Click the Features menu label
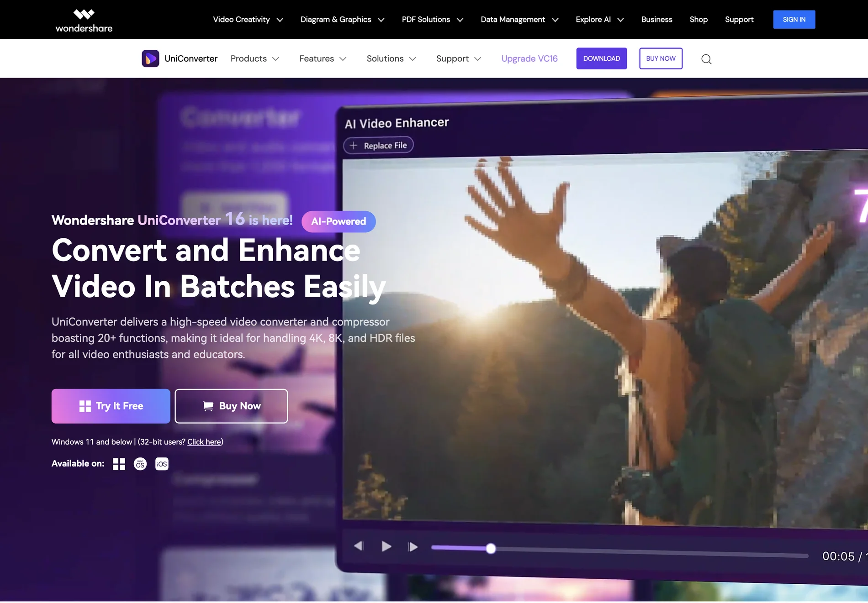 click(317, 58)
